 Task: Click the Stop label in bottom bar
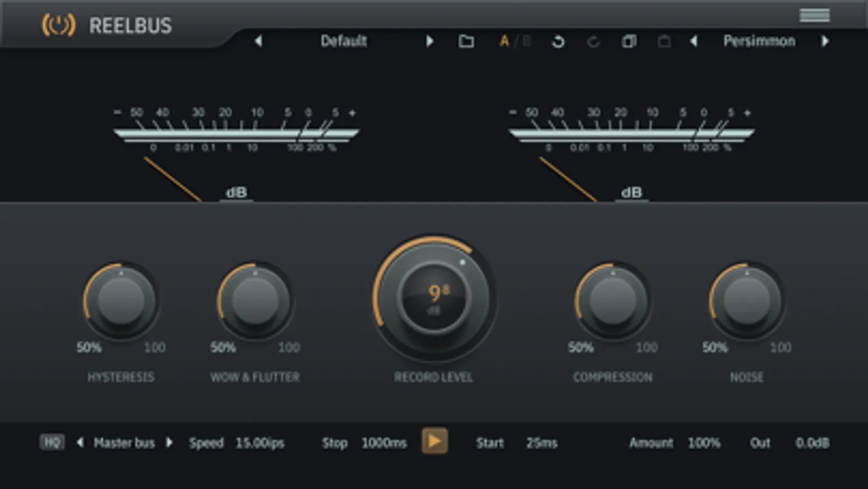point(334,443)
